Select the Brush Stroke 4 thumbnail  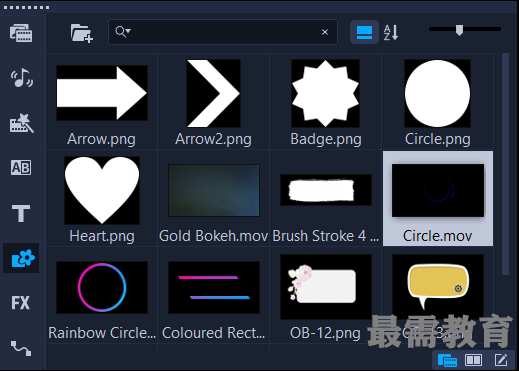pos(326,190)
